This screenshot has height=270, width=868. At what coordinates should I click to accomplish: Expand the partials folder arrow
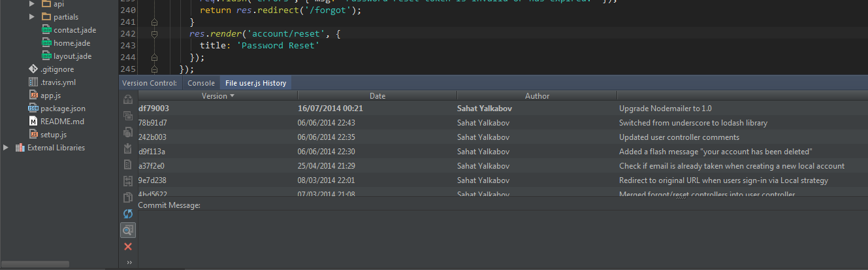(x=32, y=16)
